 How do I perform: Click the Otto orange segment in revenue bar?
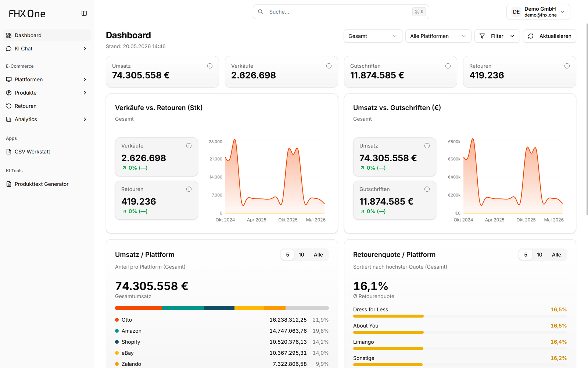click(138, 308)
